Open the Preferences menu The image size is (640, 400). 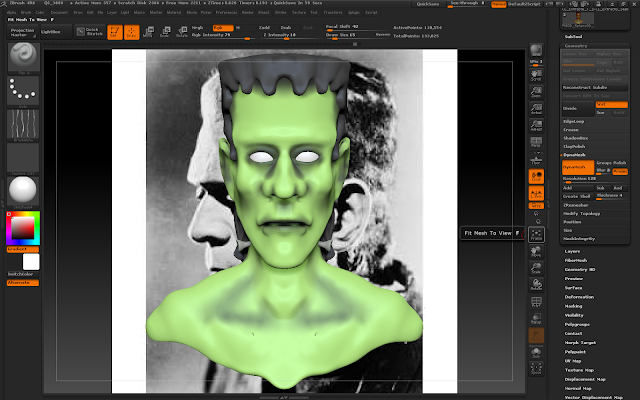[227, 12]
